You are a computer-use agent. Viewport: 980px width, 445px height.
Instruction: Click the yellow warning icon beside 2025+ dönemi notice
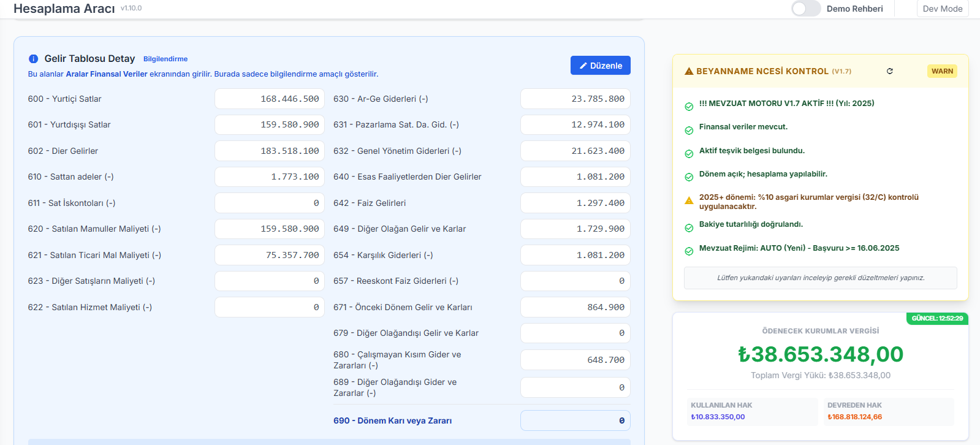point(689,200)
